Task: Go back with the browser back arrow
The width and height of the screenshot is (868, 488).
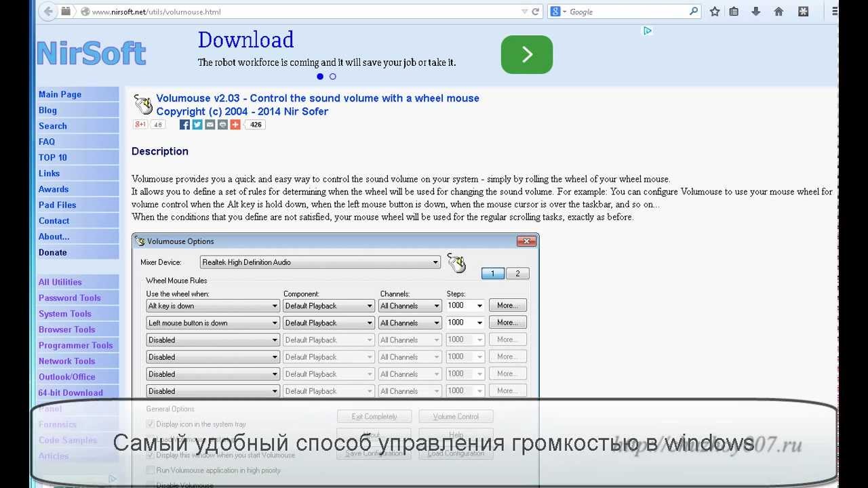Action: tap(48, 12)
